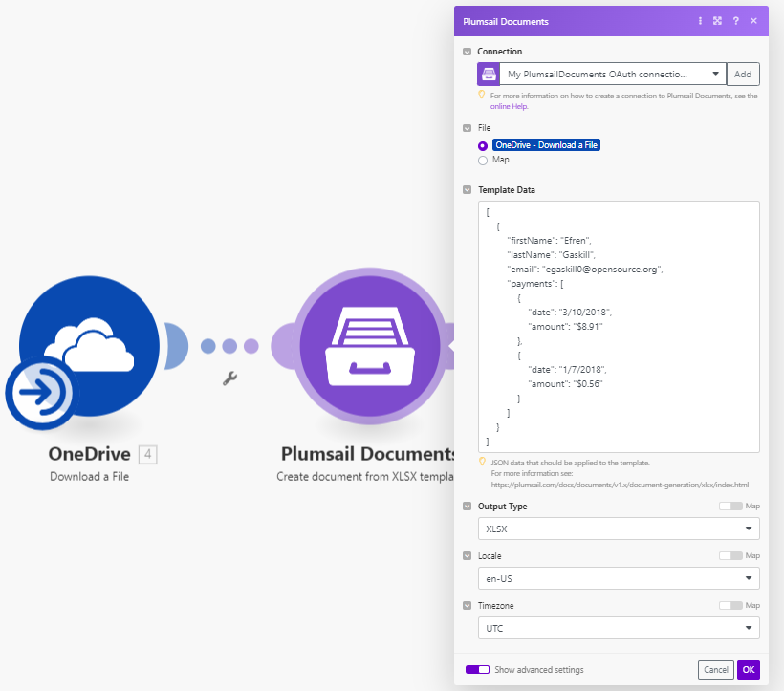Click the "amount": "$0.56" line
The image size is (784, 691).
(565, 383)
